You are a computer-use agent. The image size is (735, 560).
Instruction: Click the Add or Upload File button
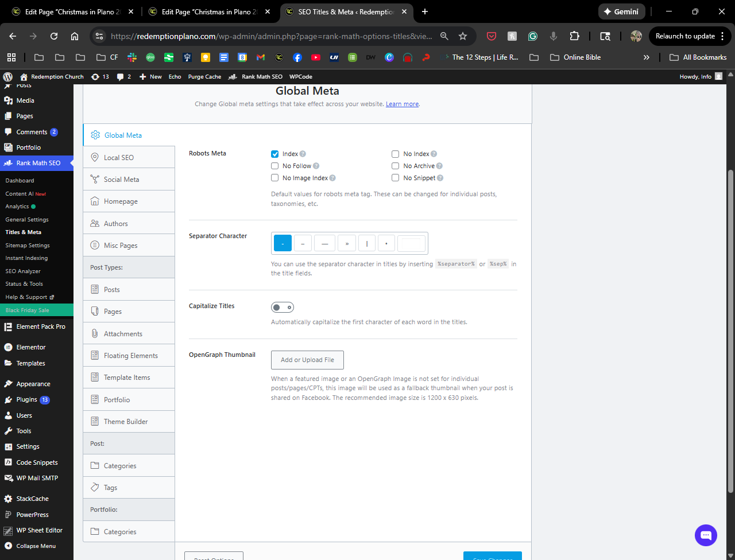pos(307,360)
